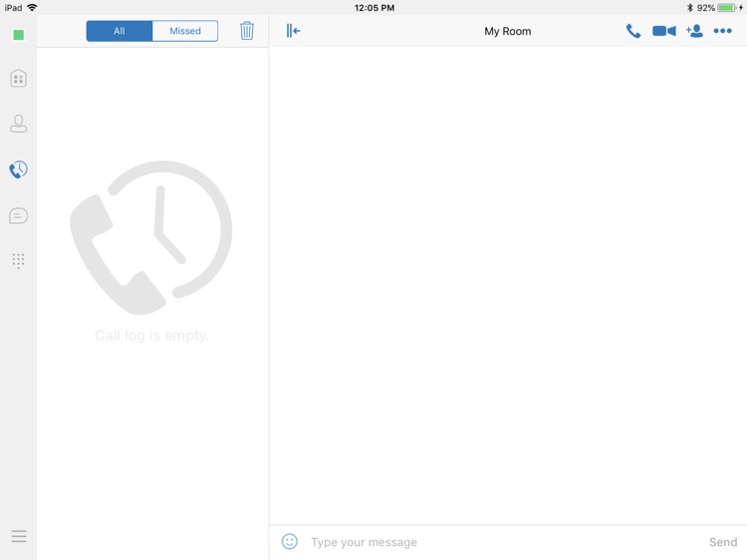The image size is (747, 560).
Task: Open the chat bubble icon in sidebar
Action: [x=18, y=215]
